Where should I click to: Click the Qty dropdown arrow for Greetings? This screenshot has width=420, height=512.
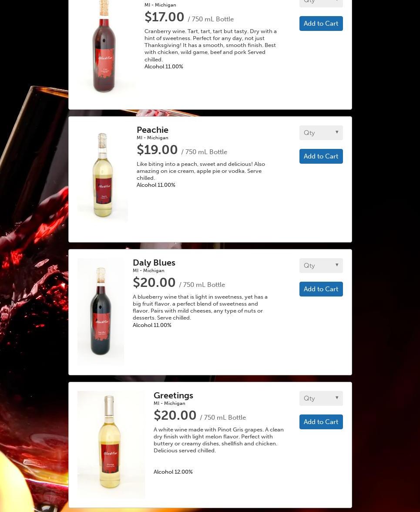tap(337, 398)
